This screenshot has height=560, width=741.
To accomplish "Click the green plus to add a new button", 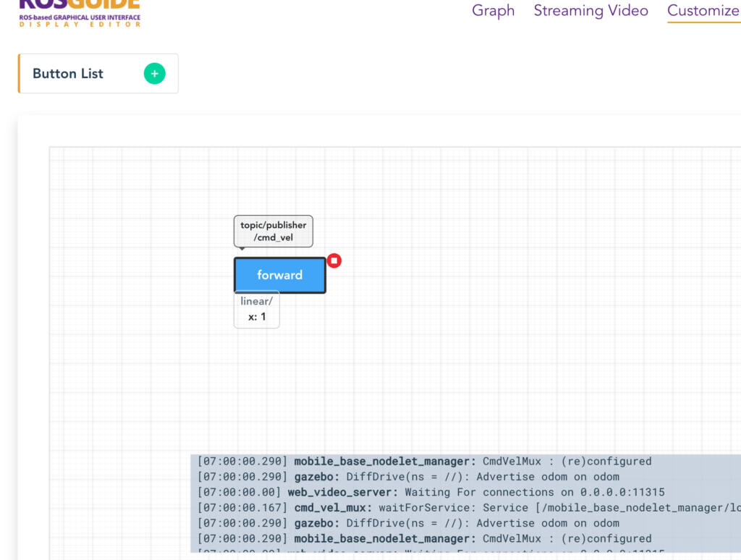I will (x=154, y=73).
